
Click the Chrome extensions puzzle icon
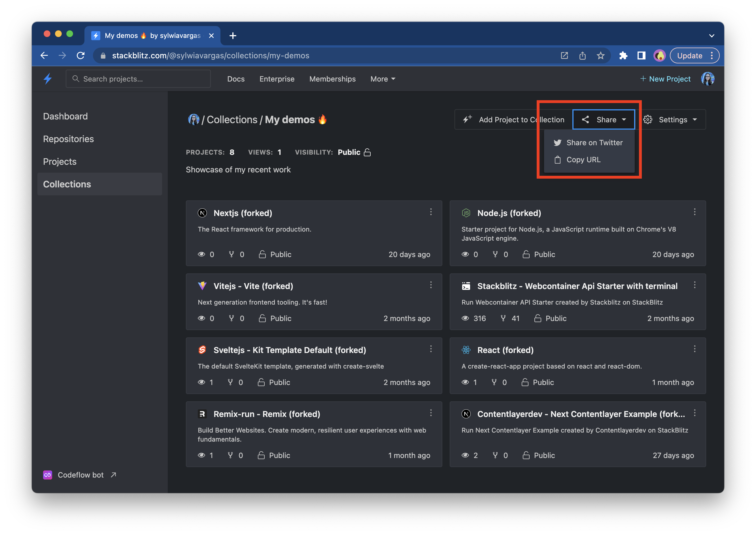click(x=623, y=56)
